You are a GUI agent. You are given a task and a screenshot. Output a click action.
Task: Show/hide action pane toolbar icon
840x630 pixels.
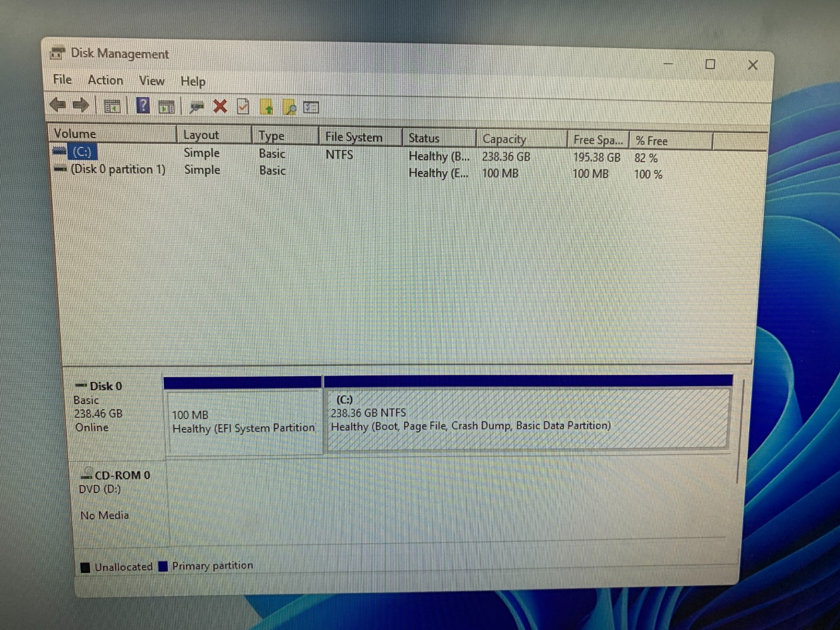[166, 107]
